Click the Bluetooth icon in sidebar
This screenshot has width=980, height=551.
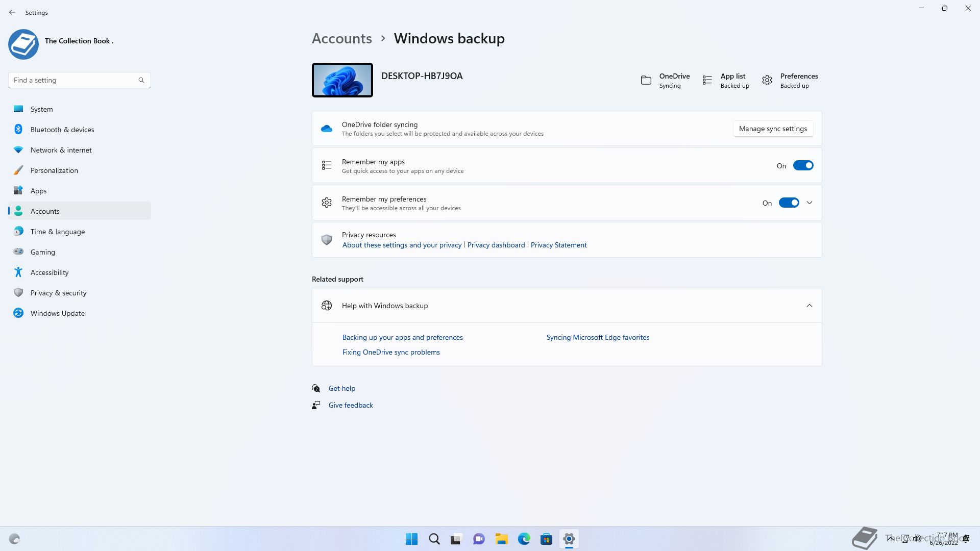18,129
